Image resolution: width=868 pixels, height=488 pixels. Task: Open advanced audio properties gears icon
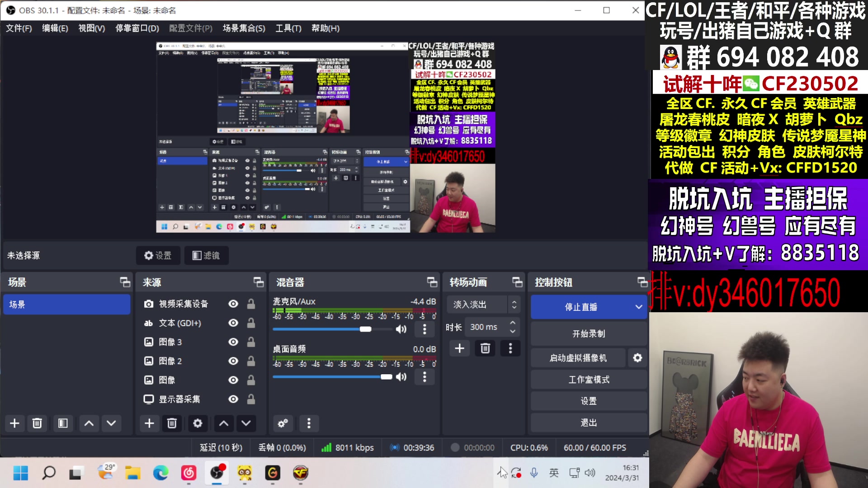tap(283, 423)
